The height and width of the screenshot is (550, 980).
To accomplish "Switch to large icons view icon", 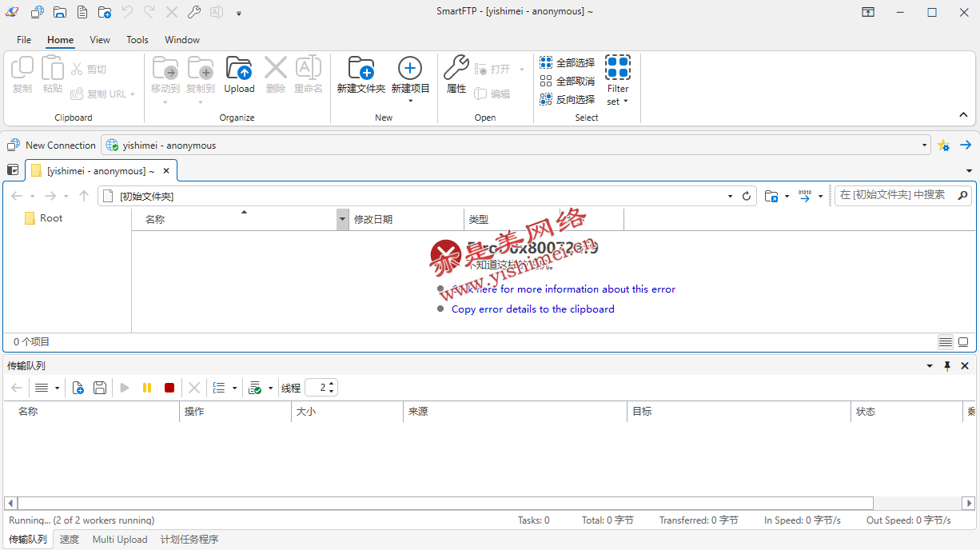I will pyautogui.click(x=963, y=342).
